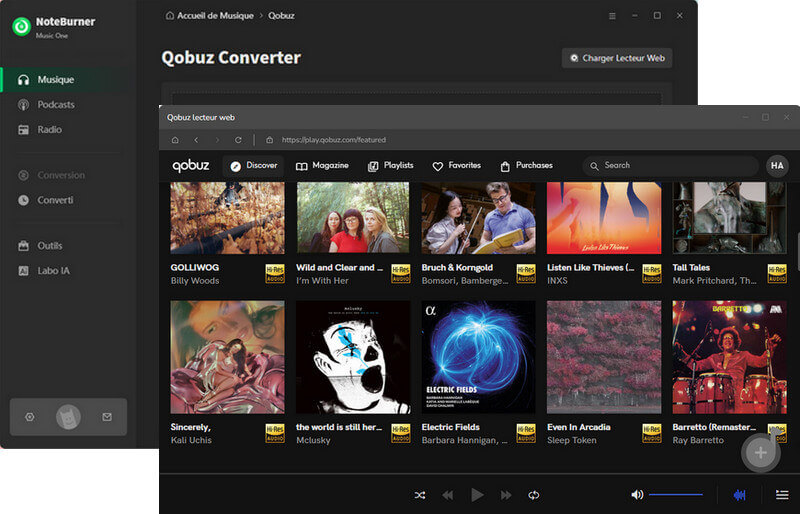Open the HA account avatar menu
The image size is (800, 514).
tap(777, 166)
